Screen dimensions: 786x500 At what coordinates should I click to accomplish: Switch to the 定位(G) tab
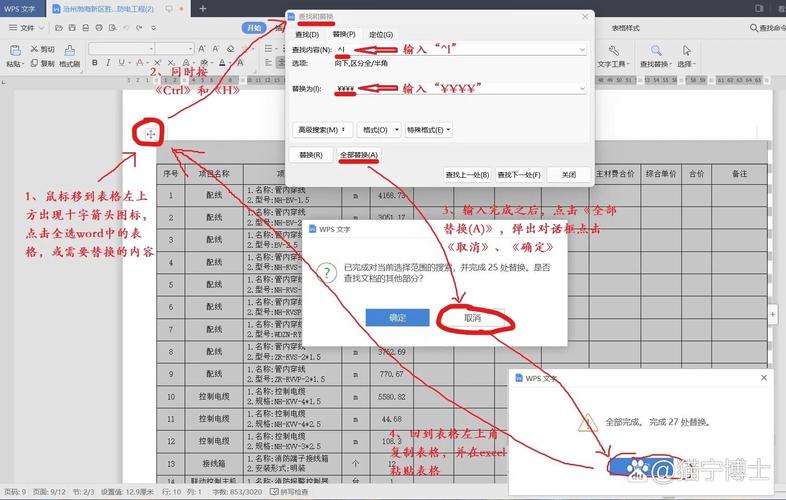381,35
